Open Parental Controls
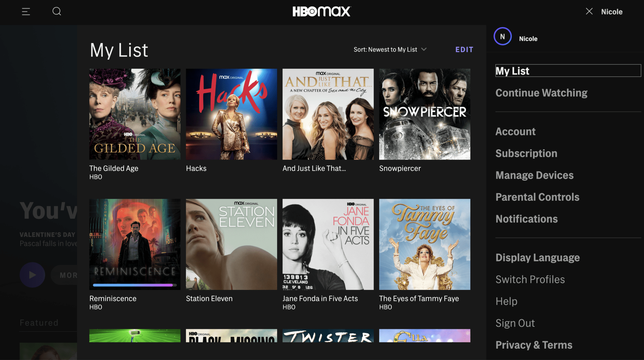This screenshot has height=360, width=644. point(537,197)
